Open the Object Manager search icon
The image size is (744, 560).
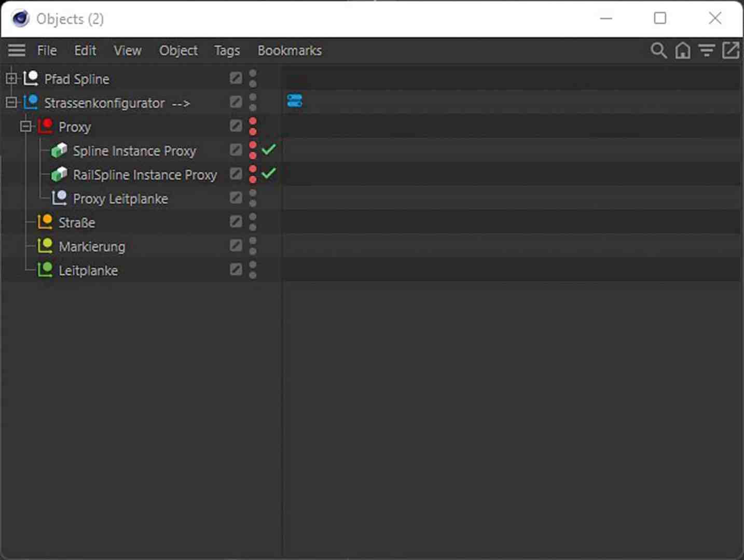658,50
